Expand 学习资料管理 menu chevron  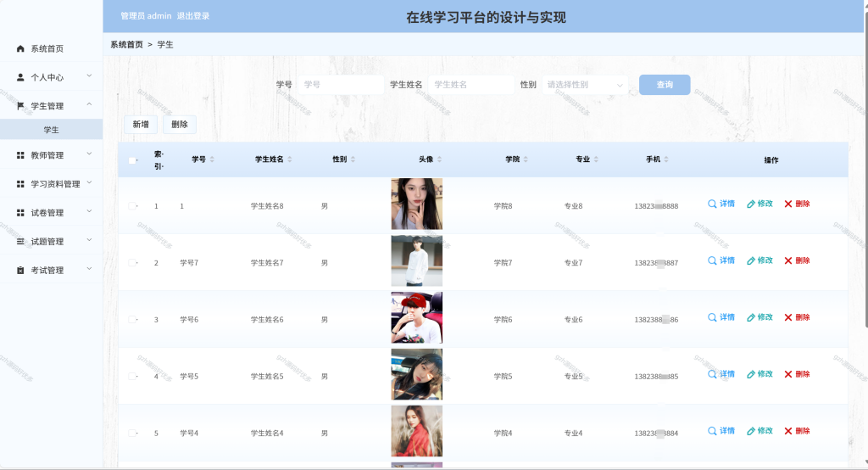pos(89,183)
